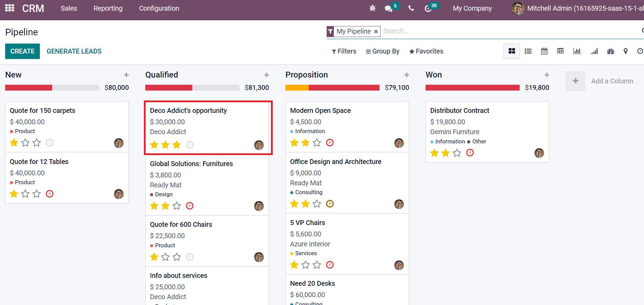
Task: Open activity clock on Deco Addict's opportunity
Action: (190, 144)
